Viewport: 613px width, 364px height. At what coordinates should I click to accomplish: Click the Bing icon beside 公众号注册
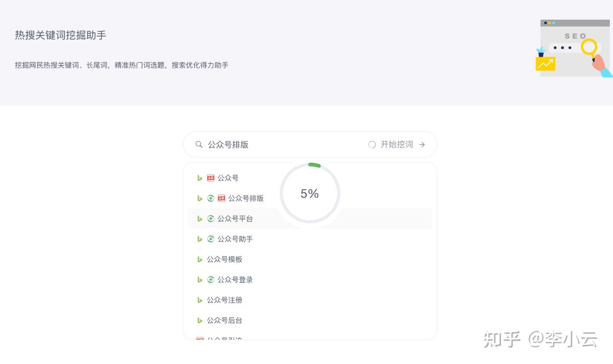click(x=200, y=300)
